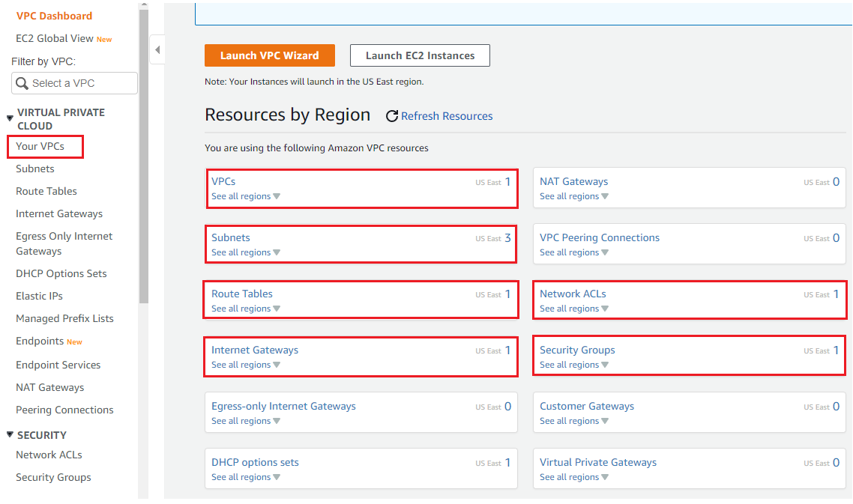Viewport: 853px width, 504px height.
Task: Open the Network ACLs resource card link
Action: 573,294
